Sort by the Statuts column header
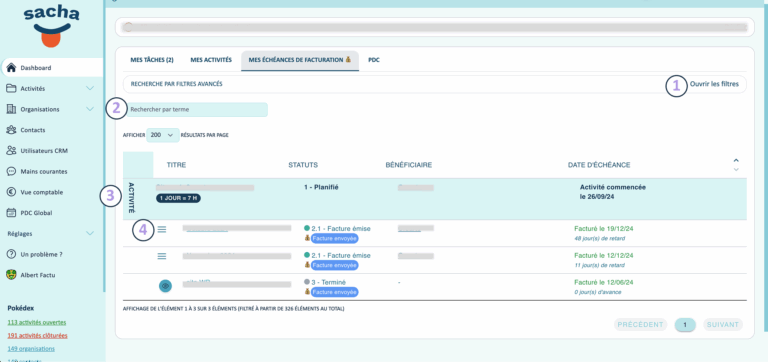 [303, 165]
